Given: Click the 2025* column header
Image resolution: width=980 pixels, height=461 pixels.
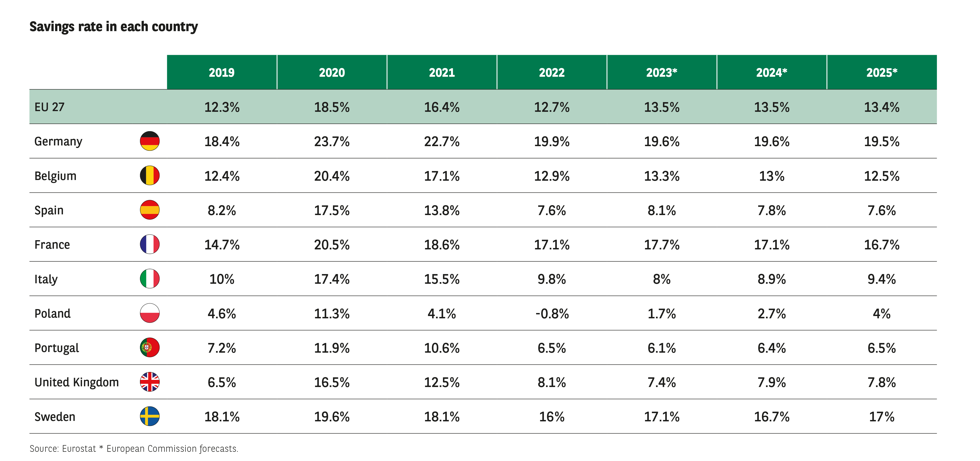Looking at the screenshot, I should 882,72.
